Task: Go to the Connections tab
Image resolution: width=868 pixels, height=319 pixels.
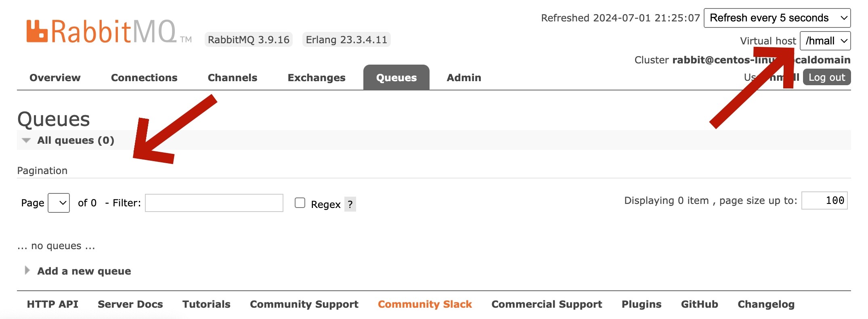Action: (x=144, y=78)
